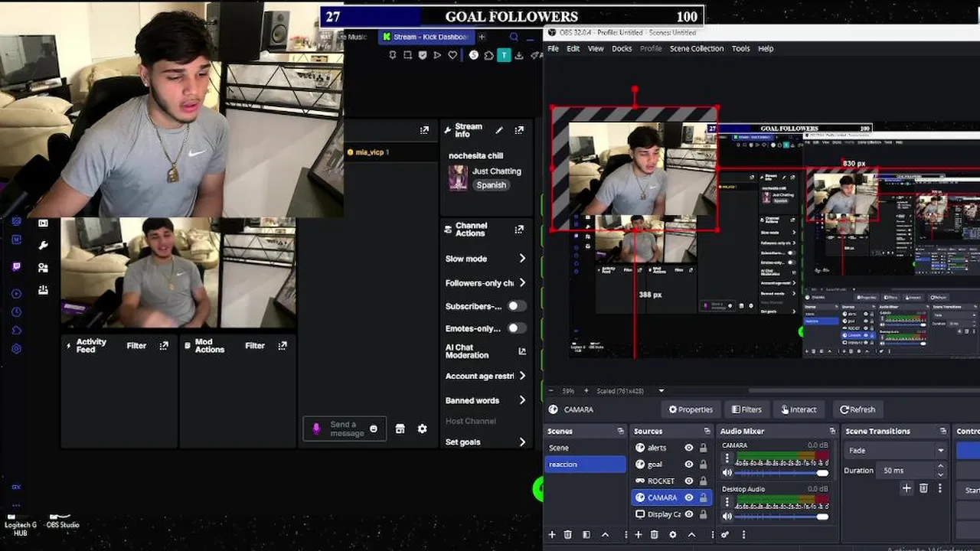980x551 pixels.
Task: Add a new source in OBS
Action: [638, 535]
